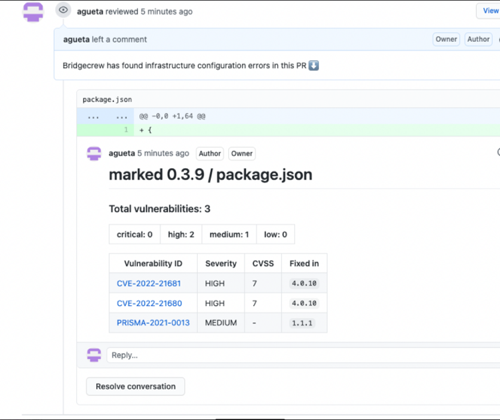Click the Resolve conversation button

point(136,386)
